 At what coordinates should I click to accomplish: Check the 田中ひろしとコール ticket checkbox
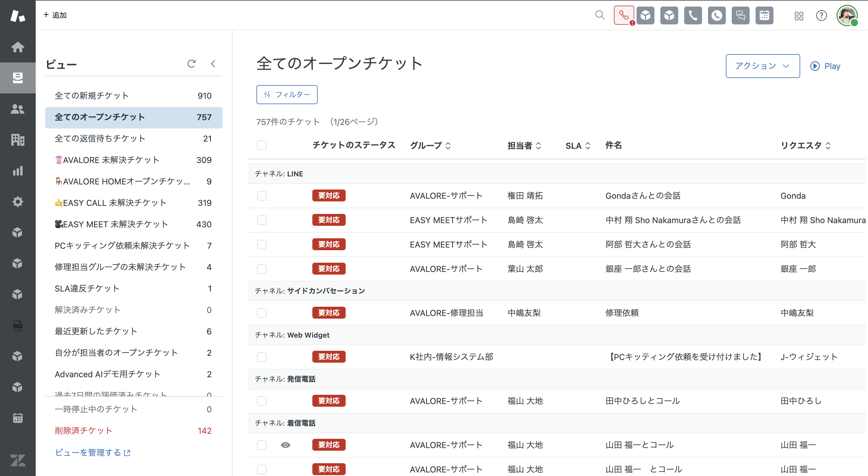261,401
